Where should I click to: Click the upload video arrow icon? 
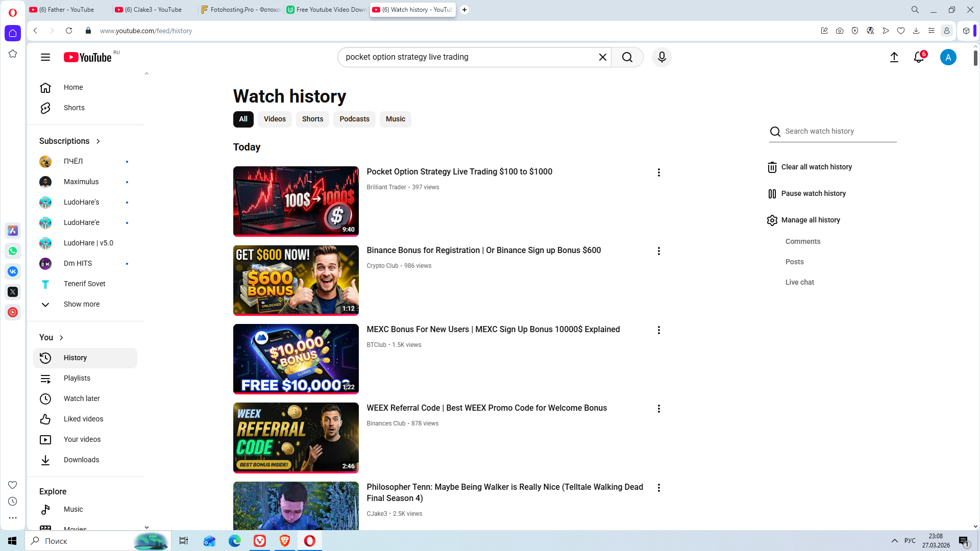point(894,57)
